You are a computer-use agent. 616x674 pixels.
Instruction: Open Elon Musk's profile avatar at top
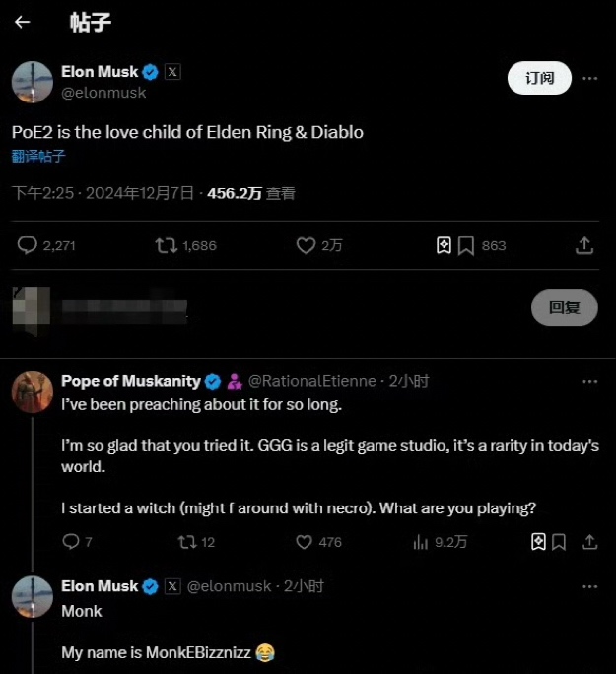pyautogui.click(x=32, y=82)
